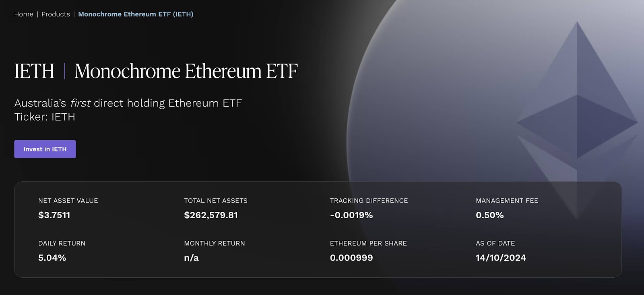Image resolution: width=644 pixels, height=295 pixels.
Task: Select Monochrome Ethereum ETF (IETH) breadcrumb
Action: pos(136,14)
